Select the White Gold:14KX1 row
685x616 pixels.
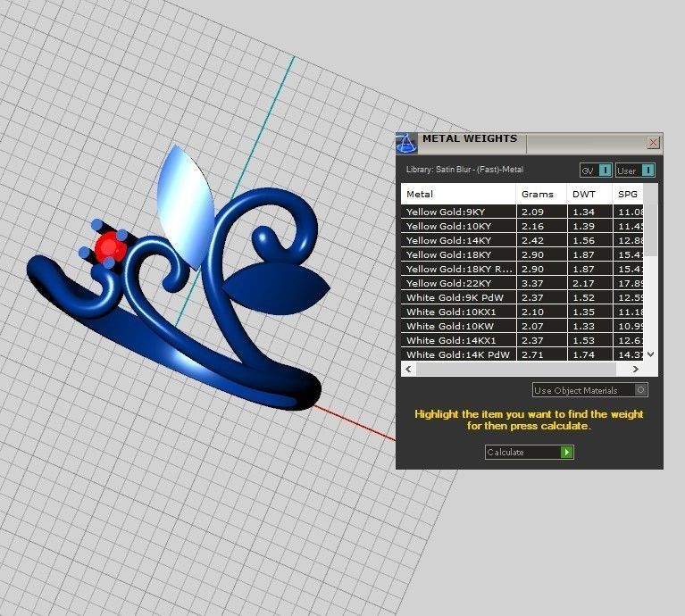click(x=522, y=340)
